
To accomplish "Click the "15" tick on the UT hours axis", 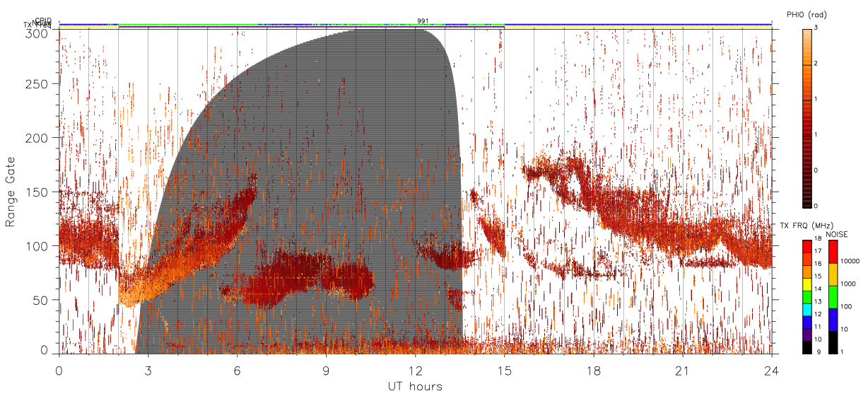I will coord(505,370).
